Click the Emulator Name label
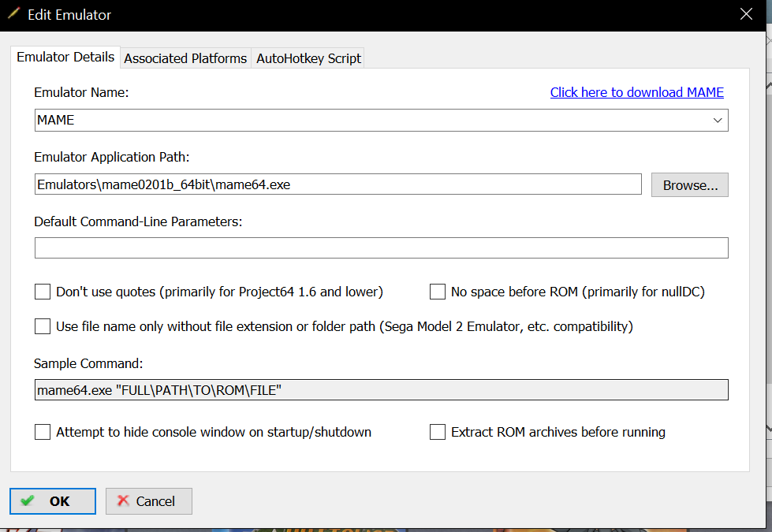 click(81, 92)
